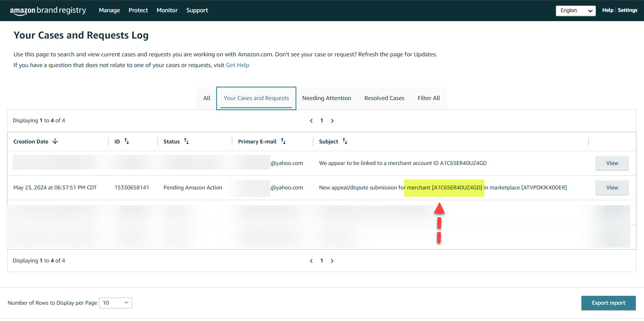644x321 pixels.
Task: Open the Support menu
Action: pos(197,10)
